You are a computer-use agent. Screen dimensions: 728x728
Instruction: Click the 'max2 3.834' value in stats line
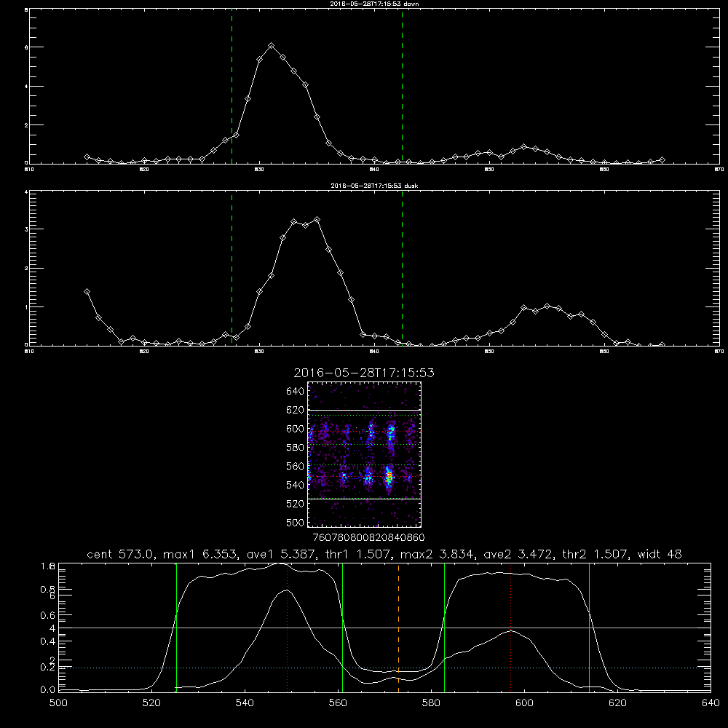[x=438, y=554]
